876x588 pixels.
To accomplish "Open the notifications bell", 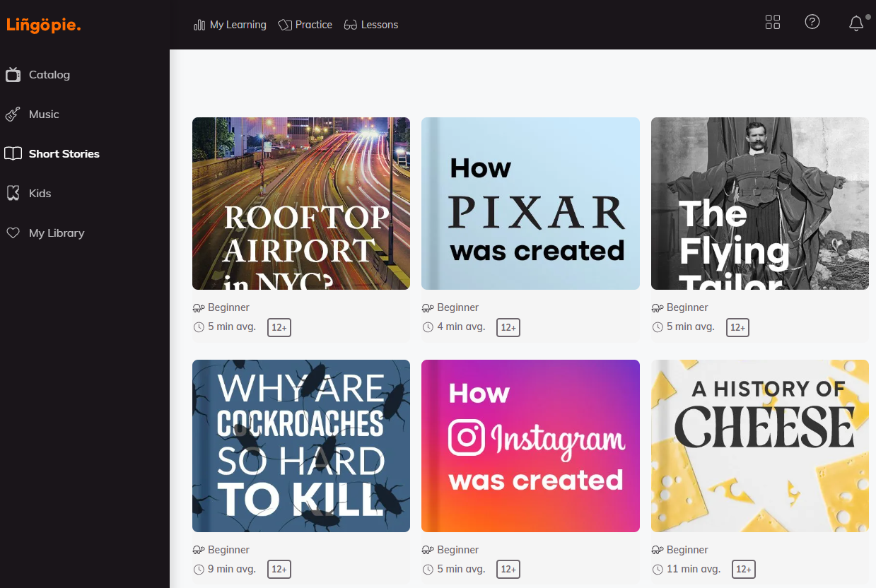I will pos(855,23).
